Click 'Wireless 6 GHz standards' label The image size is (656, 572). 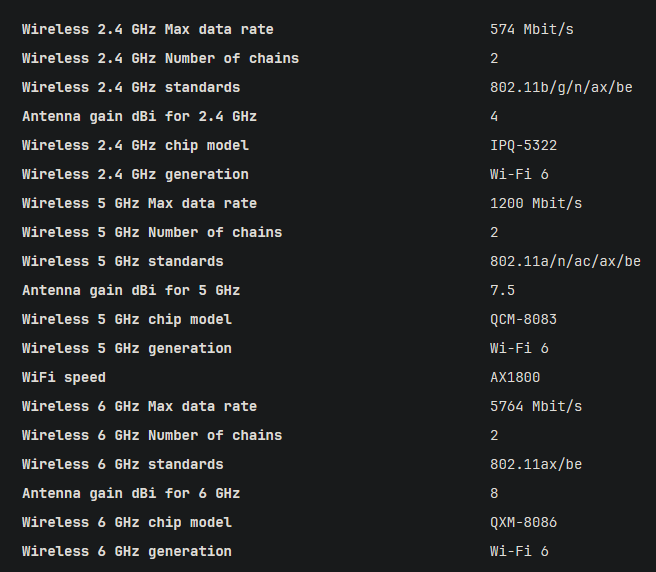point(122,465)
